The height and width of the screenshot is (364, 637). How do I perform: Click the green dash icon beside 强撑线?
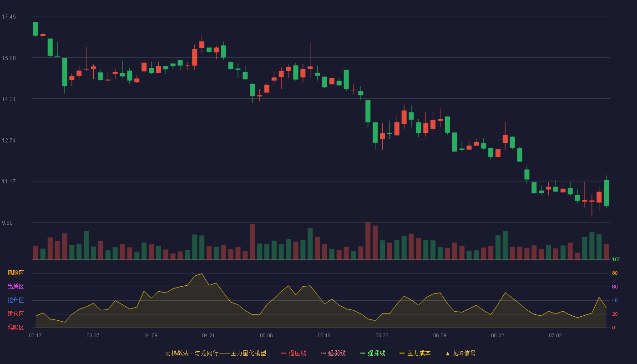363,353
